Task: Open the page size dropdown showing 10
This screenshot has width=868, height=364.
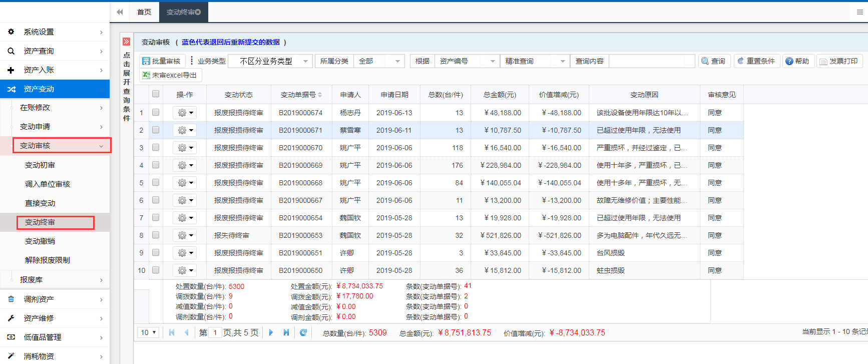Action: 148,332
